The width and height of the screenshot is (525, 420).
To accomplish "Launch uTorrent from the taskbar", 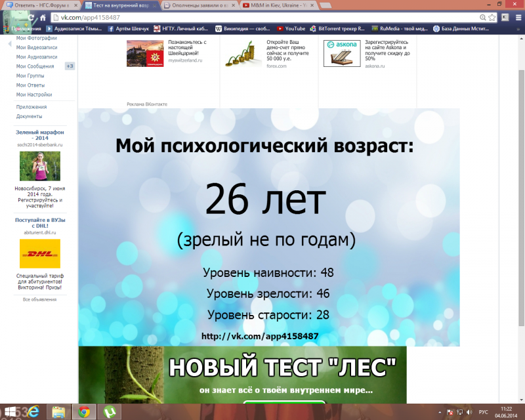I will (x=110, y=412).
